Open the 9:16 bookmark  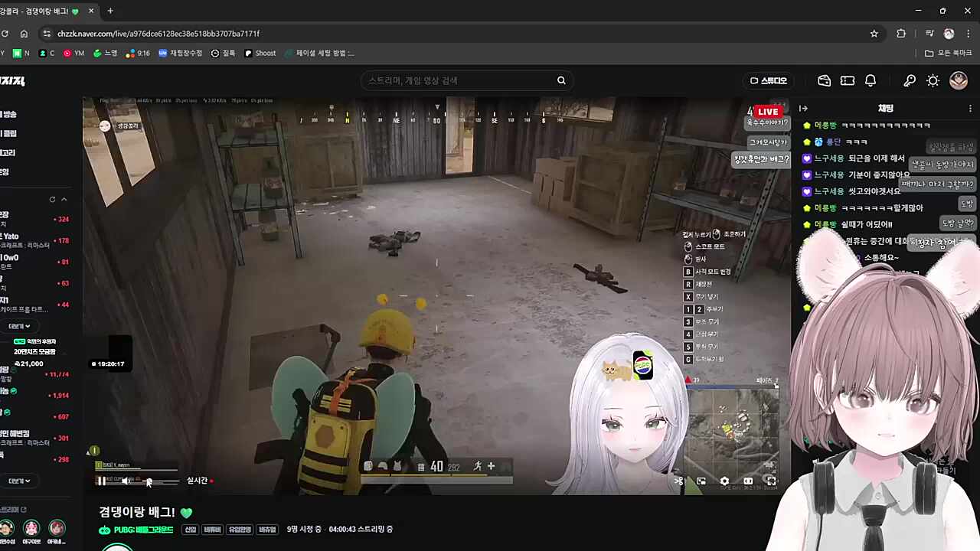138,54
